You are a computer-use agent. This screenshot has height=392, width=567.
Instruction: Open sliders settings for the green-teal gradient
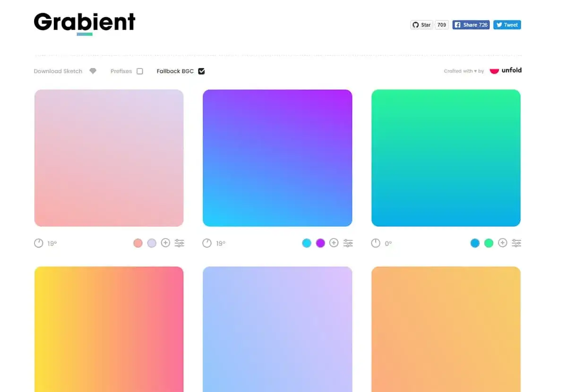(x=516, y=243)
